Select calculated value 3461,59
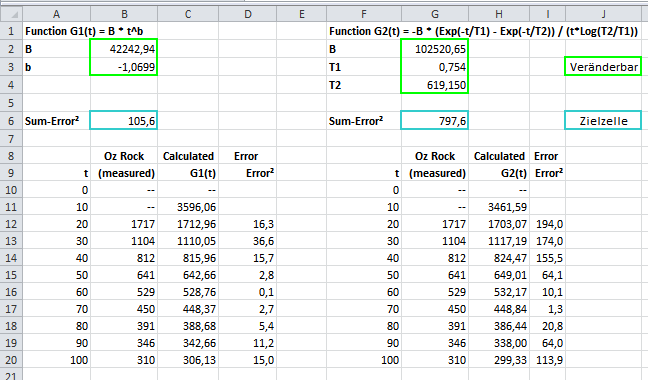The image size is (648, 380). (499, 207)
